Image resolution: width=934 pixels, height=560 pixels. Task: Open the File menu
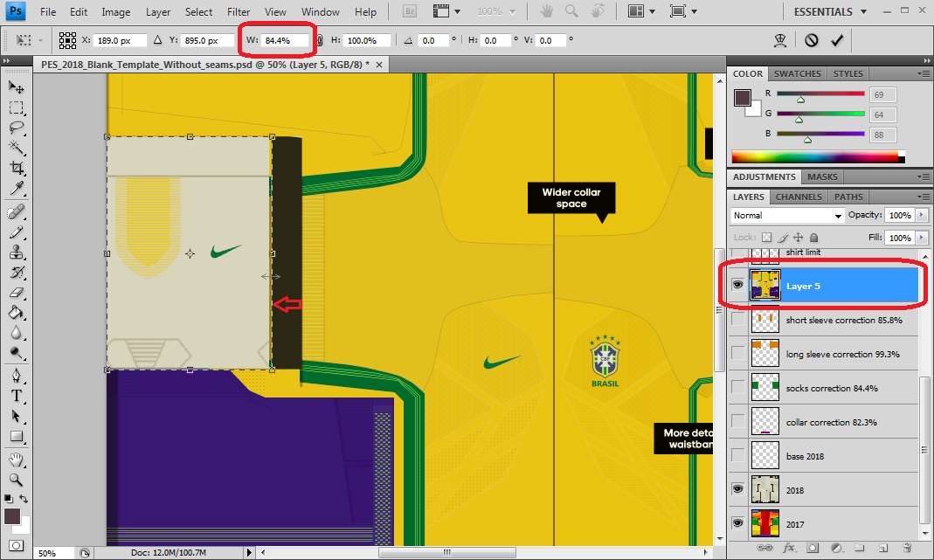pyautogui.click(x=48, y=12)
